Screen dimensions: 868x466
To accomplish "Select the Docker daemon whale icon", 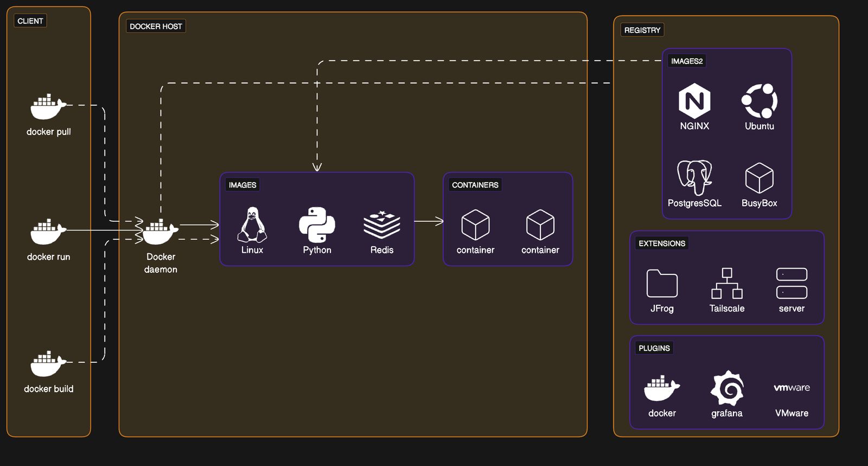I will [161, 232].
